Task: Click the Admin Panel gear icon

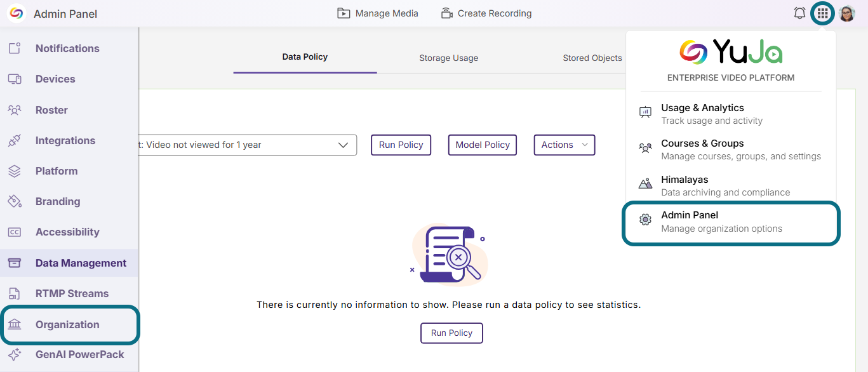Action: pos(645,220)
